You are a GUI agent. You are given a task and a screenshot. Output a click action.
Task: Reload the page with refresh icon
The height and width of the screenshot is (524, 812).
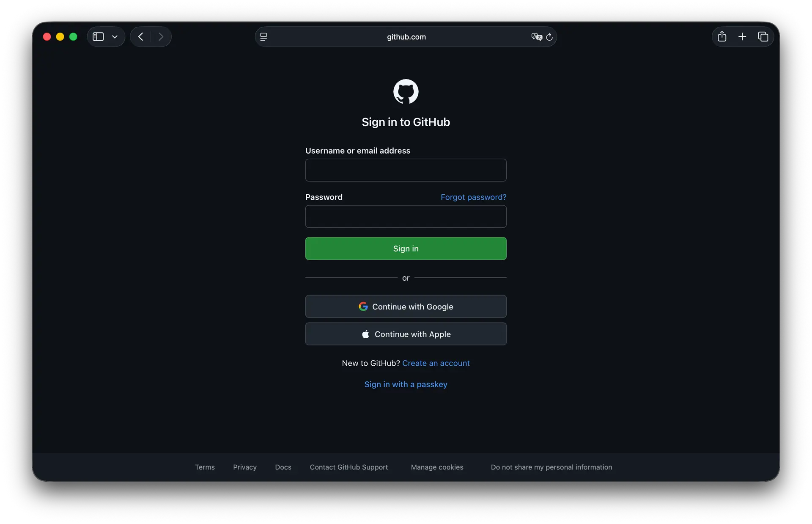tap(549, 37)
